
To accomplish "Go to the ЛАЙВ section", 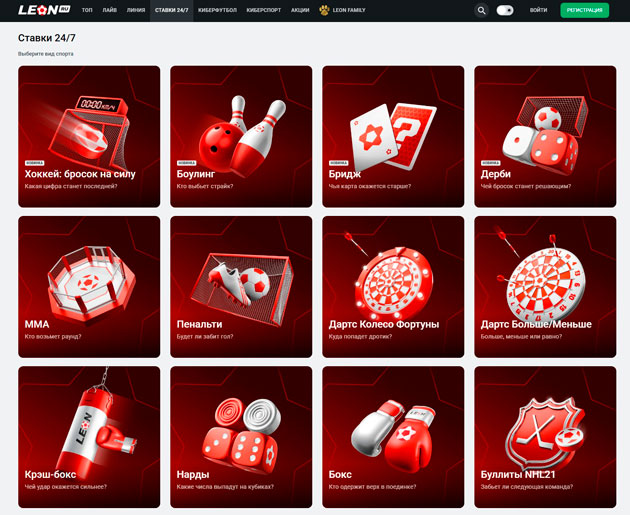I will pyautogui.click(x=110, y=10).
